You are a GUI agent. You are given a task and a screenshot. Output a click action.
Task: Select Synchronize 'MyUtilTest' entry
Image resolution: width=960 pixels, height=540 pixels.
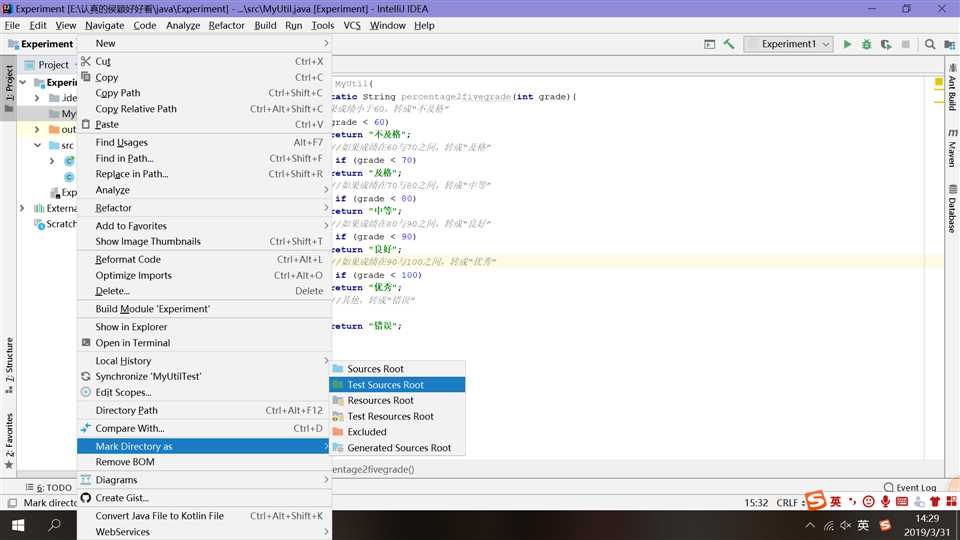point(204,377)
